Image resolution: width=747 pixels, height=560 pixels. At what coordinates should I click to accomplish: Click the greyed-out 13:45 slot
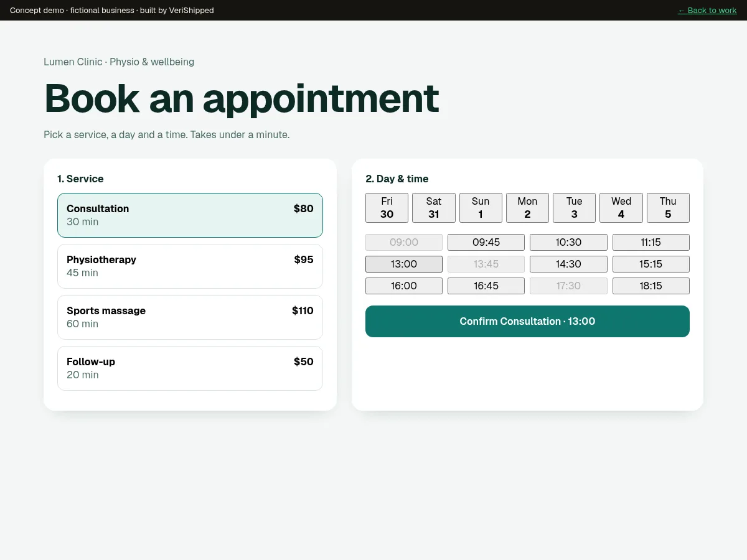[486, 264]
